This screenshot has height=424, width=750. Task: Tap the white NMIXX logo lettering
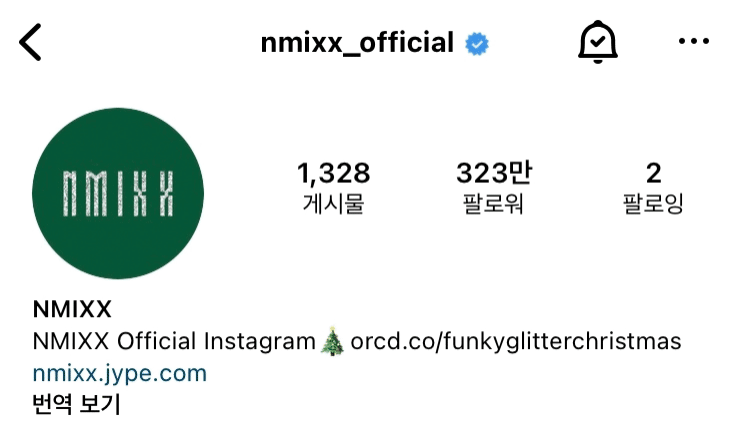coord(118,193)
